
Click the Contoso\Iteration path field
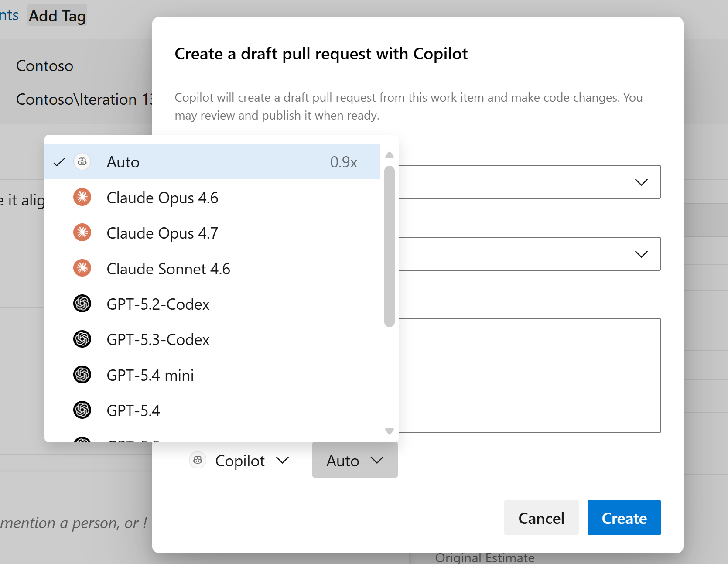(x=84, y=99)
